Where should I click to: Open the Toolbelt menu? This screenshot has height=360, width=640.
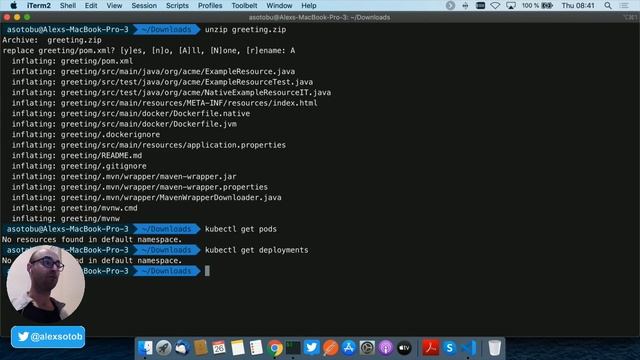(244, 6)
